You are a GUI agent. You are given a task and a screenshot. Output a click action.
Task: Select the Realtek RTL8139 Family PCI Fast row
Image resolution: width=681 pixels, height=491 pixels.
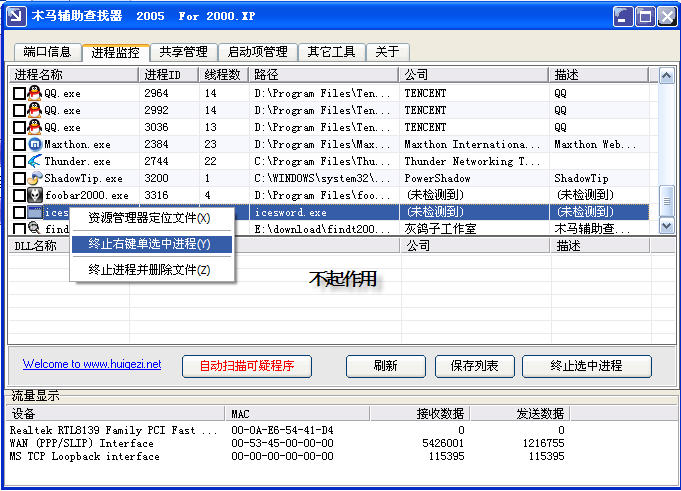tap(287, 430)
